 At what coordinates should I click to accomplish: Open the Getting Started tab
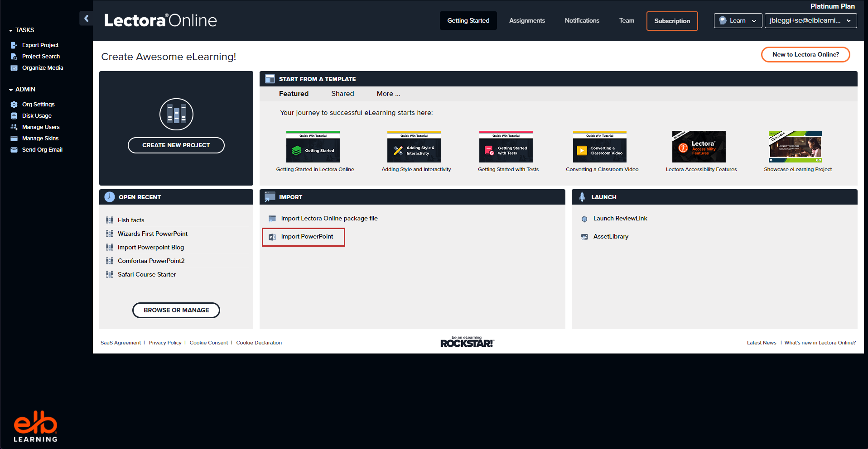[x=468, y=21]
